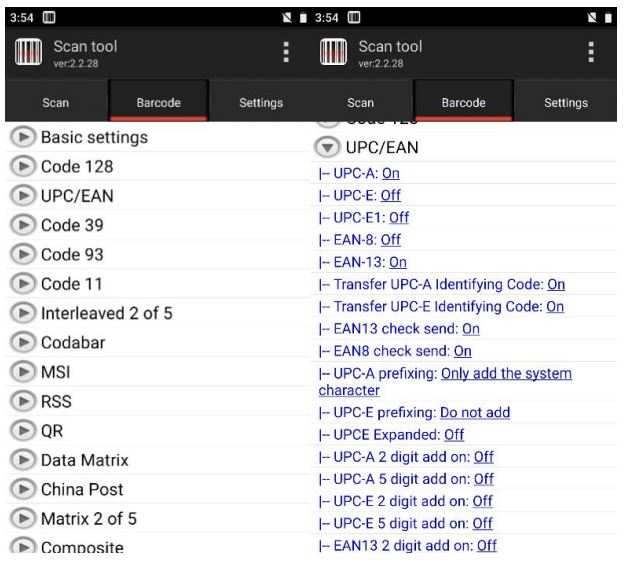Open the overflow menu on the left screen
The image size is (628, 572).
point(285,52)
